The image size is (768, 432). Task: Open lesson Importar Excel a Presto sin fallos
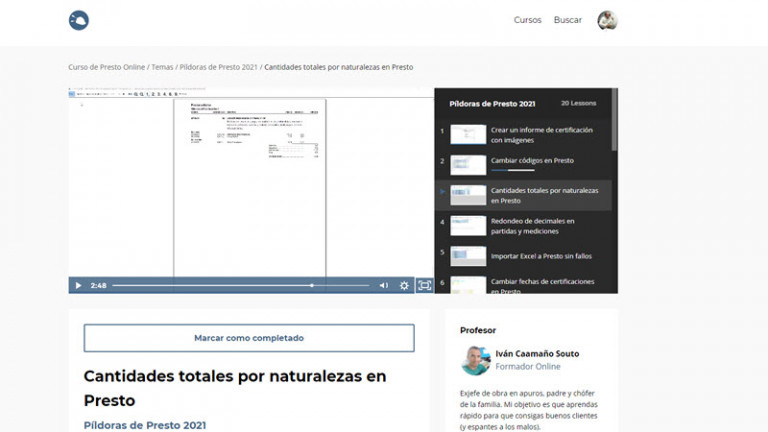coord(540,256)
